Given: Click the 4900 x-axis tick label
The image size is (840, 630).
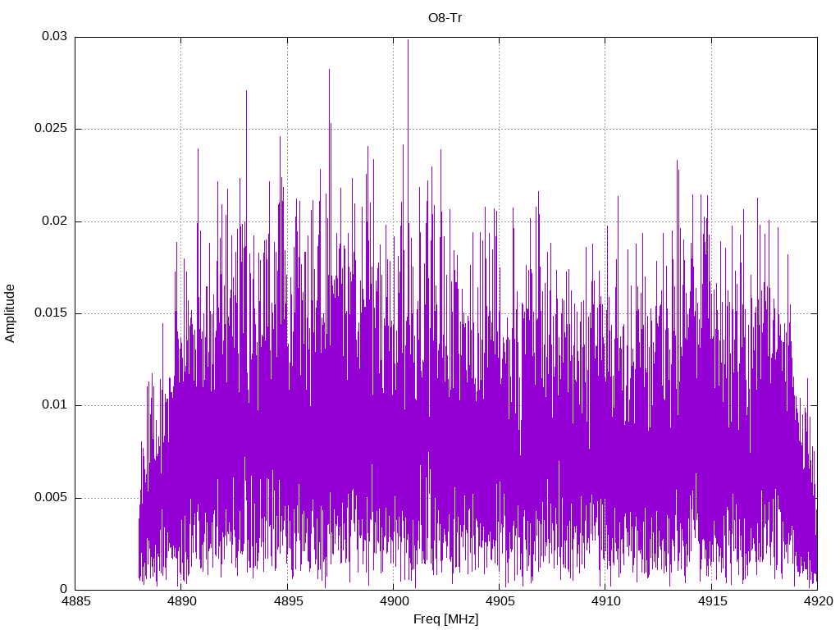Looking at the screenshot, I should pyautogui.click(x=394, y=601).
